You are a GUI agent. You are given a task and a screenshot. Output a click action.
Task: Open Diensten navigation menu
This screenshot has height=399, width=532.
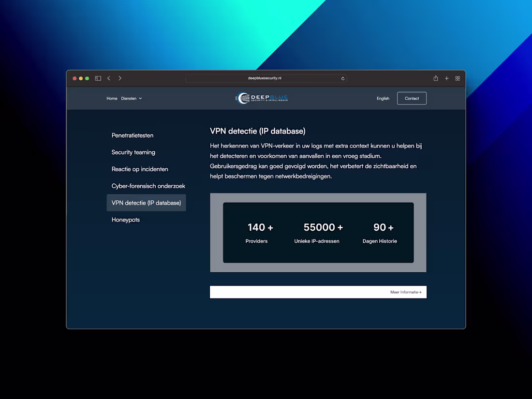tap(129, 98)
